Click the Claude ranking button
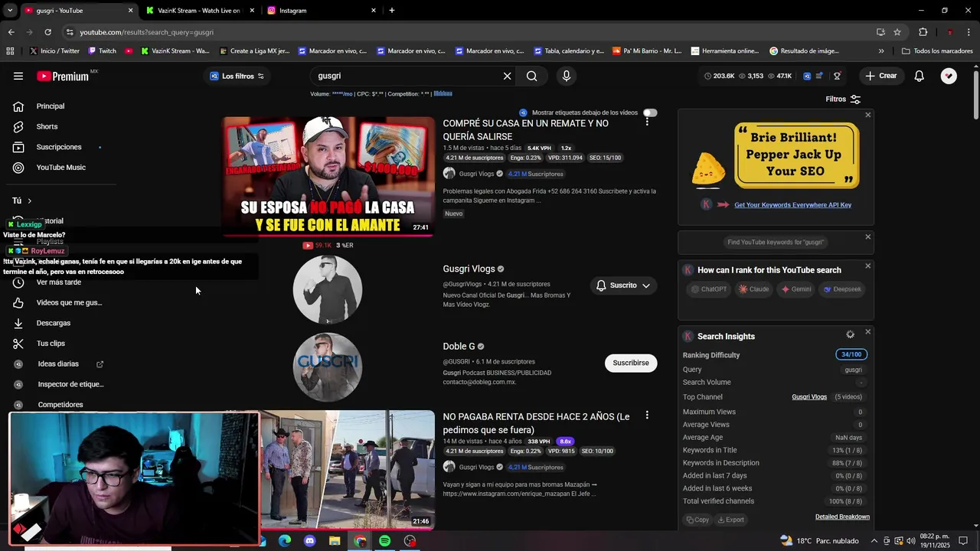 point(753,289)
